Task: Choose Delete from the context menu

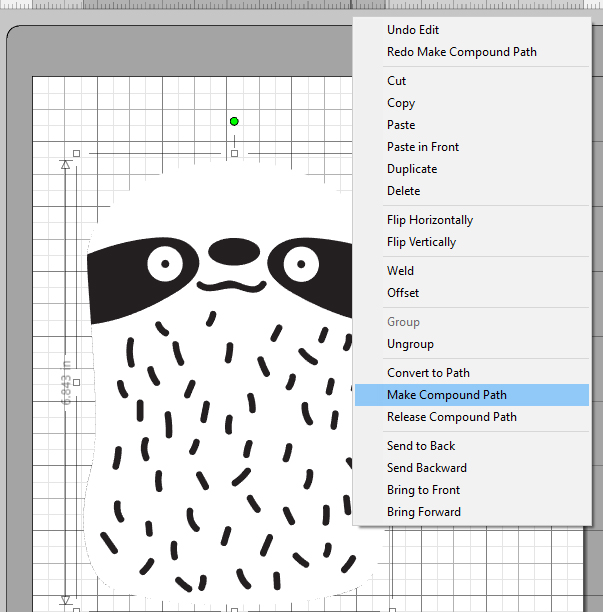Action: (404, 191)
